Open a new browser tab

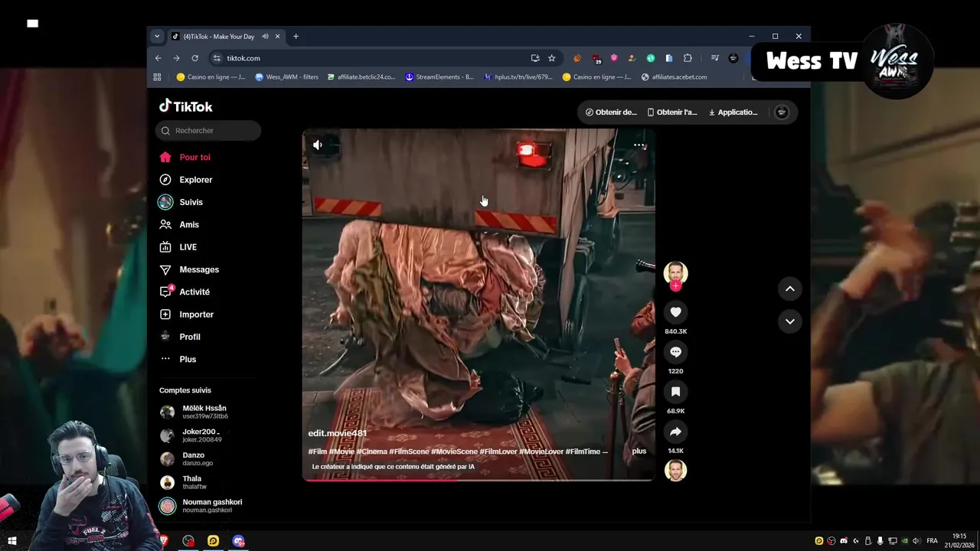pos(296,36)
